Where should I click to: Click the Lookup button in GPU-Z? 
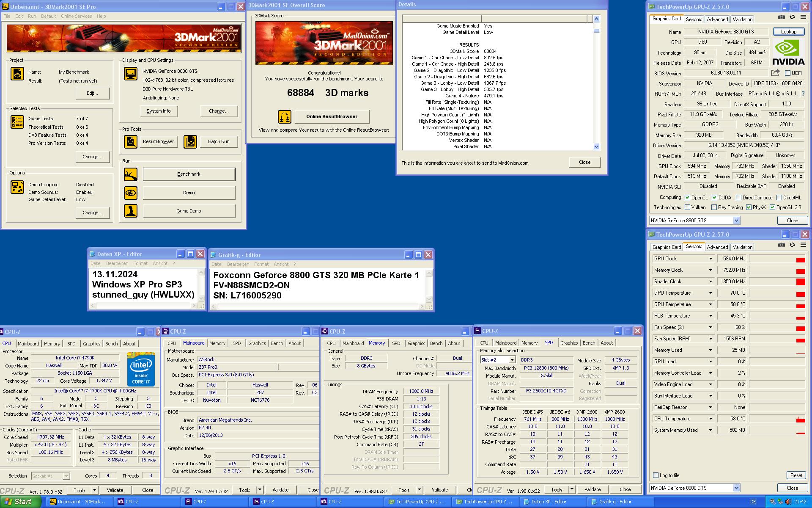(x=789, y=32)
